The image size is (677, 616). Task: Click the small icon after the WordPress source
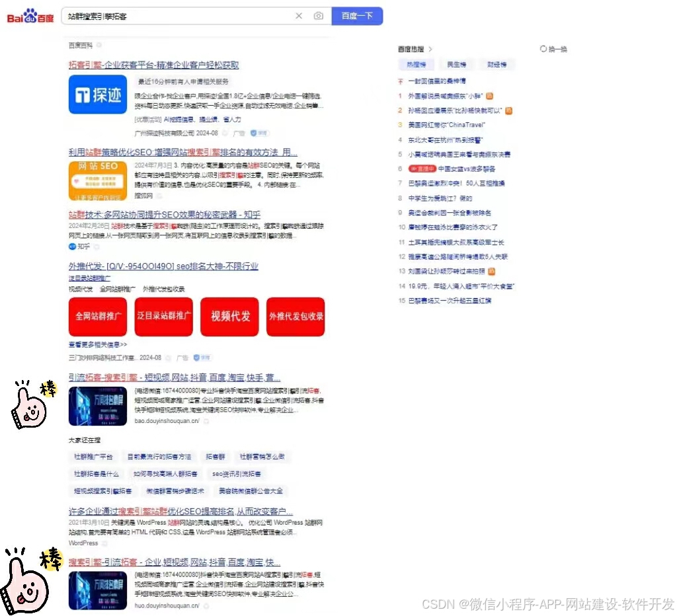pos(104,543)
